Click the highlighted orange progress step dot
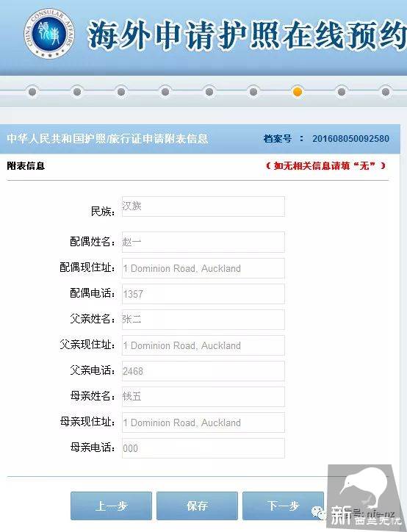Image resolution: width=407 pixels, height=532 pixels. (x=298, y=92)
